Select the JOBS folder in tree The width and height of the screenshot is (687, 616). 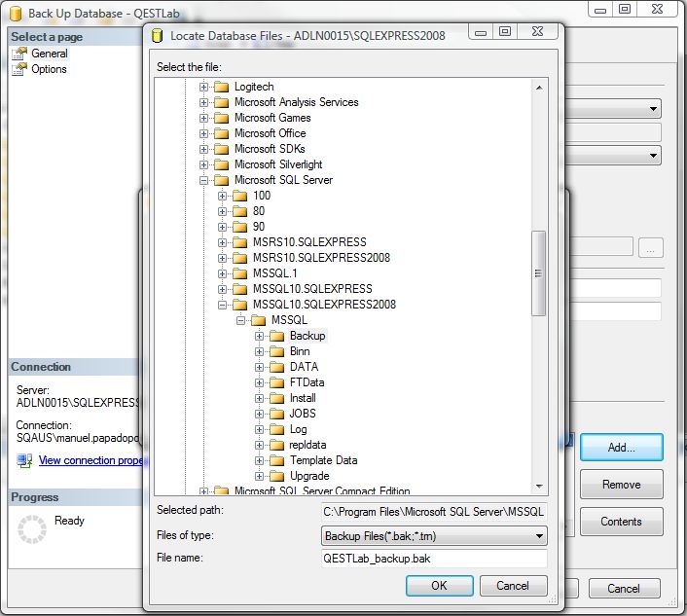(x=303, y=414)
